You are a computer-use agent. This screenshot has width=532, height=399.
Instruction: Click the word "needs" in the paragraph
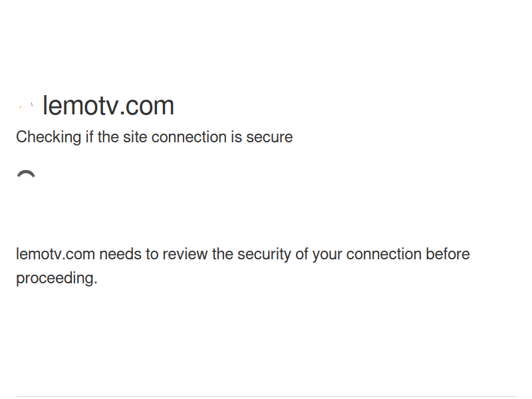[x=120, y=254]
